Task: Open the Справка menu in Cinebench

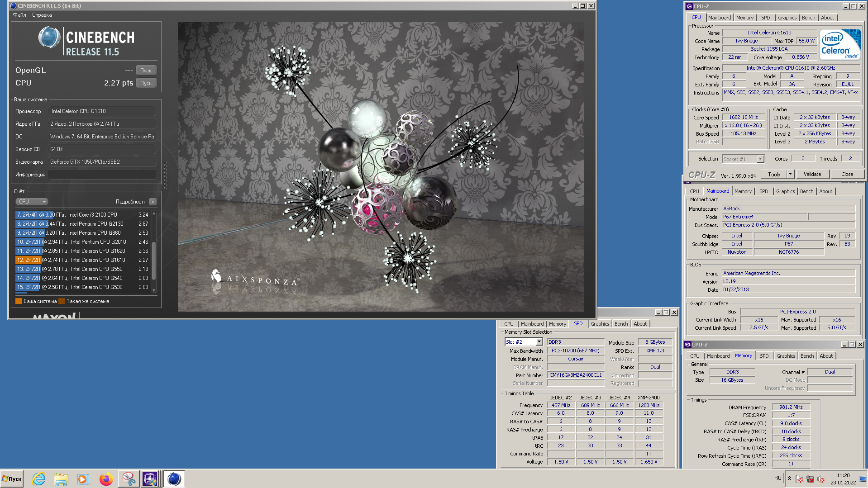Action: [x=42, y=15]
